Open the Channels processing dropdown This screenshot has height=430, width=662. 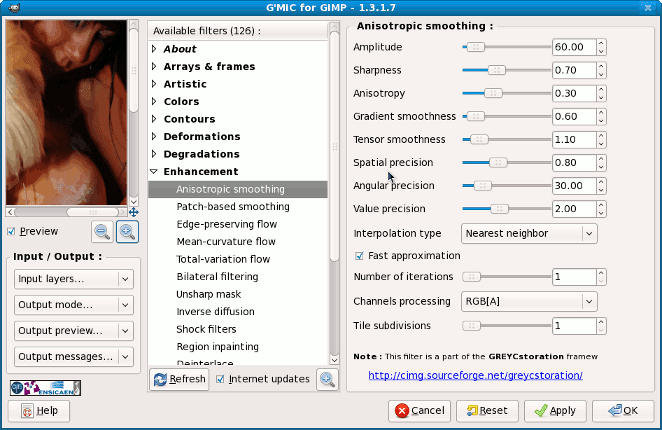click(x=529, y=302)
